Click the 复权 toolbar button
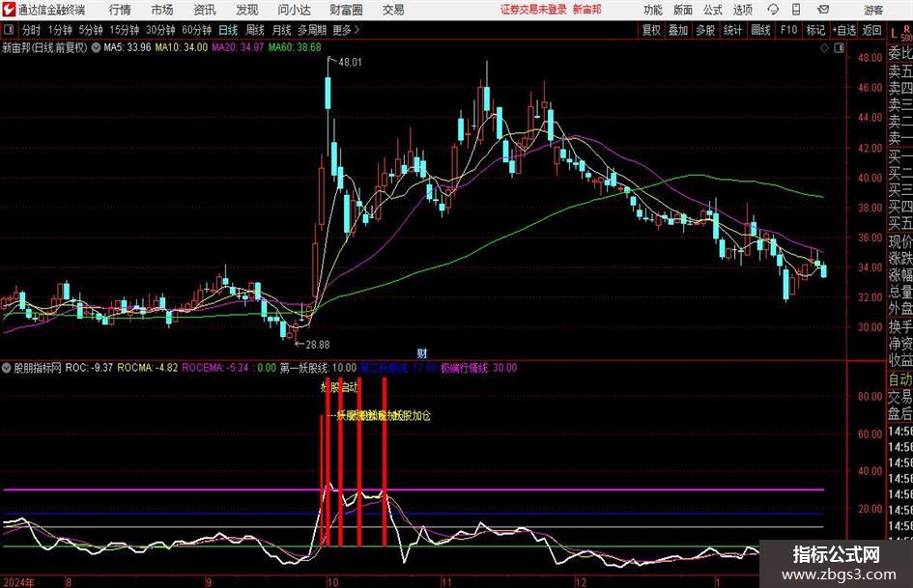The width and height of the screenshot is (913, 588). [651, 30]
